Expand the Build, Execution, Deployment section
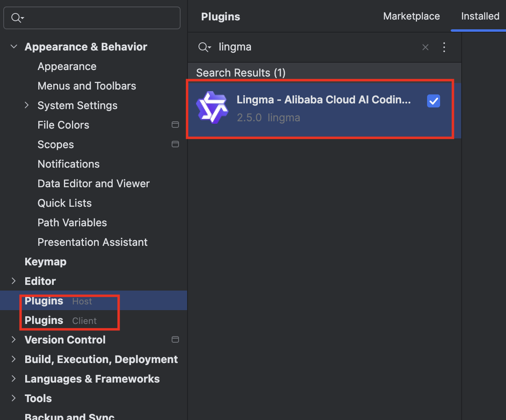The width and height of the screenshot is (506, 420). click(x=14, y=359)
